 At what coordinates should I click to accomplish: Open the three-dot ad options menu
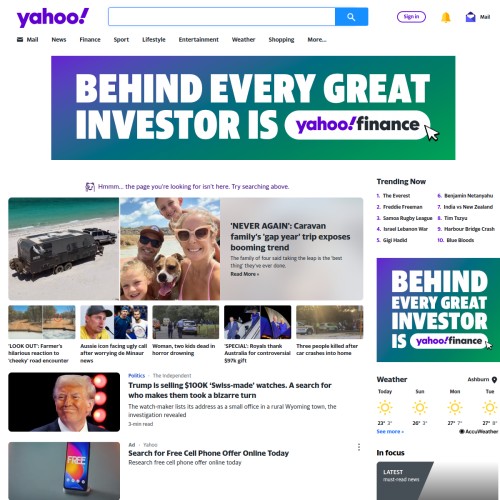(359, 447)
